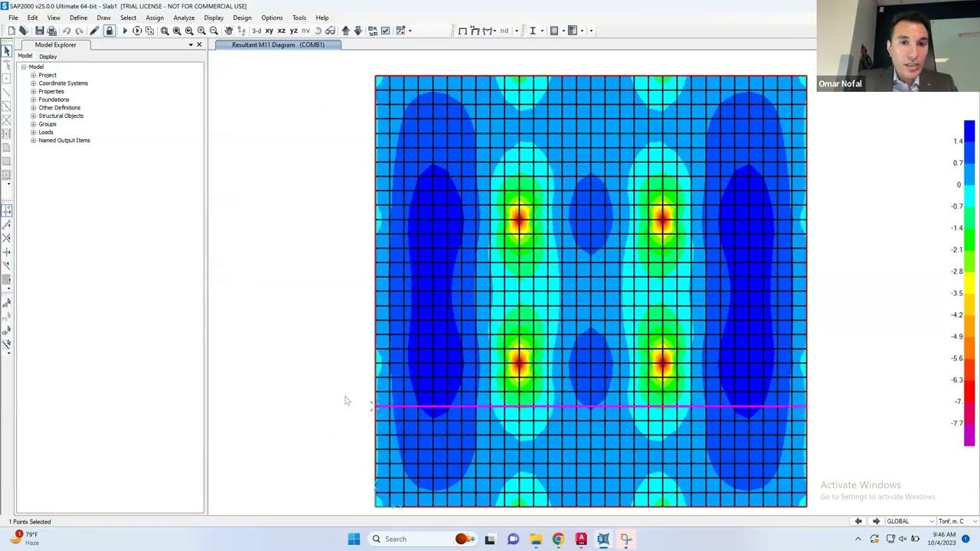Set the view to the xz plane
The image size is (980, 551).
(x=281, y=31)
